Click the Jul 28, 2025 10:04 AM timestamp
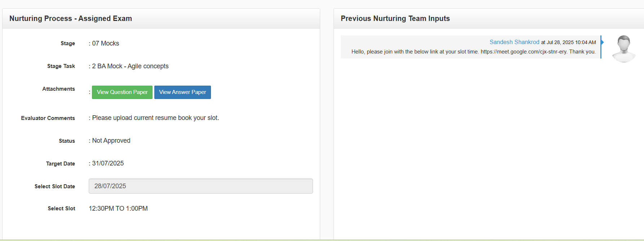The image size is (644, 241). tap(571, 43)
